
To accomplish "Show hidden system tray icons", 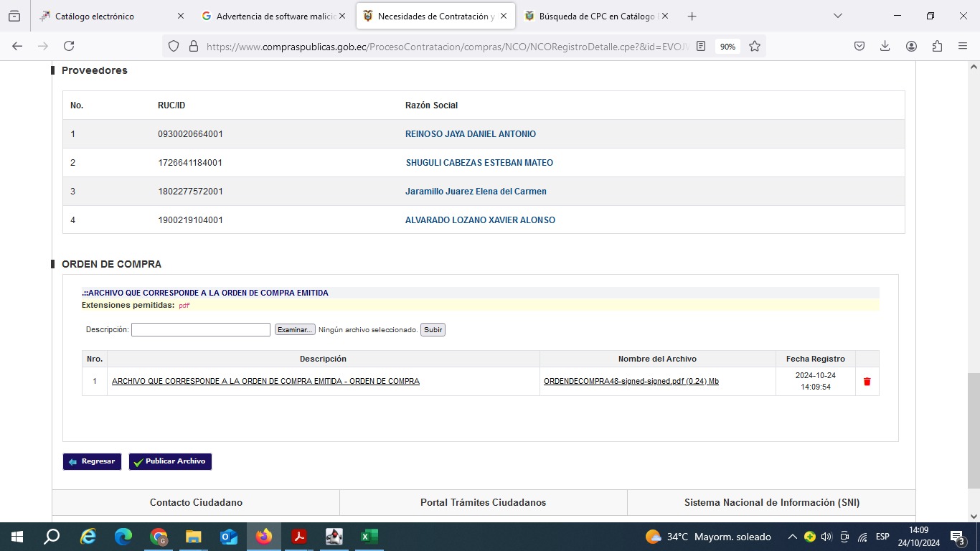I will (792, 537).
